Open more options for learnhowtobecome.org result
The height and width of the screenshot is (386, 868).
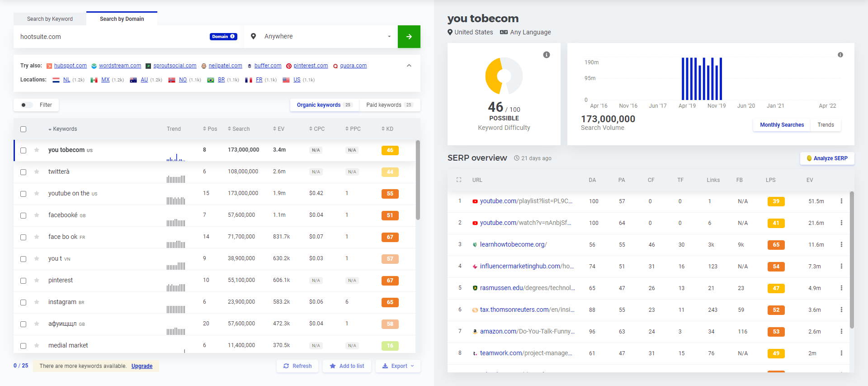[x=841, y=244]
